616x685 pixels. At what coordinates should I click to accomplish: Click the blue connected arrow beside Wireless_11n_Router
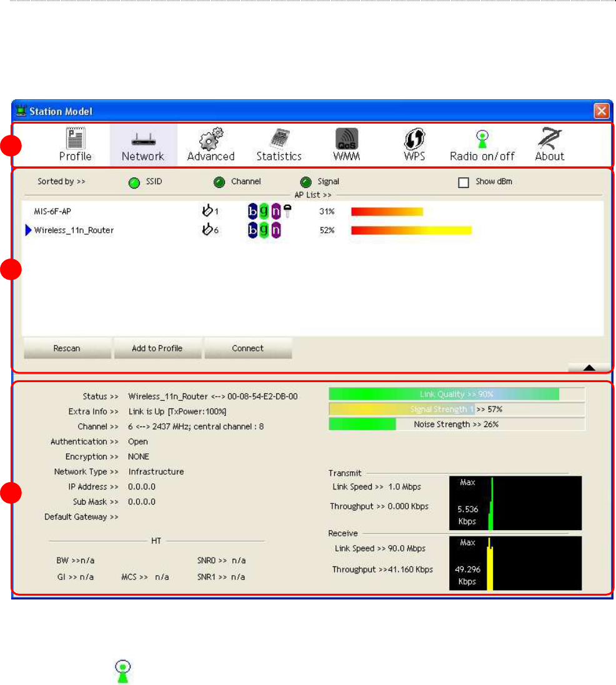tap(28, 230)
